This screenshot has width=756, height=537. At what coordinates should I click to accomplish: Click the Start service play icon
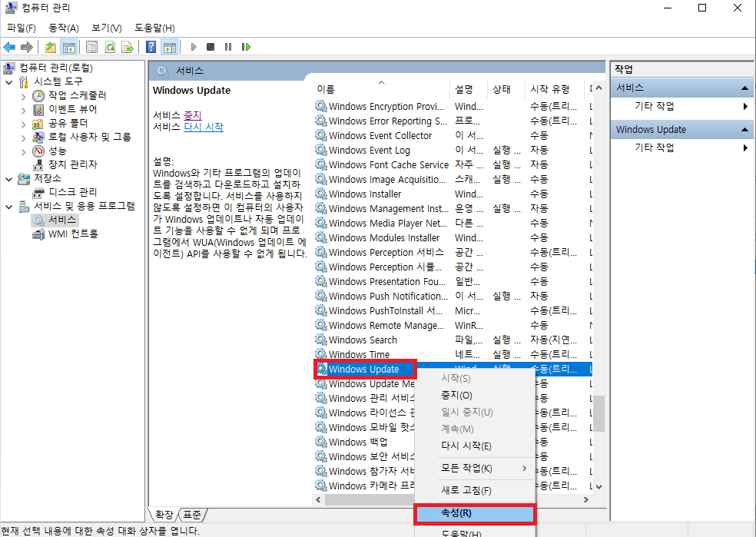coord(194,47)
